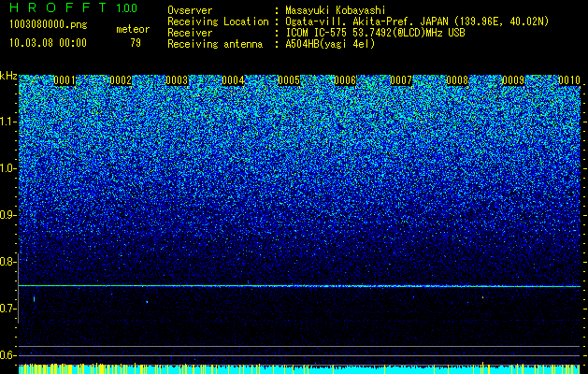Viewport: 588px width, 374px height.
Task: Click the 0003 minute marker
Action: click(177, 80)
